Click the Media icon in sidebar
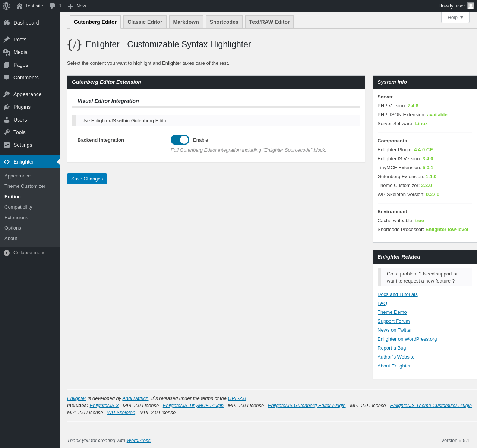This screenshot has height=448, width=477. coord(7,52)
